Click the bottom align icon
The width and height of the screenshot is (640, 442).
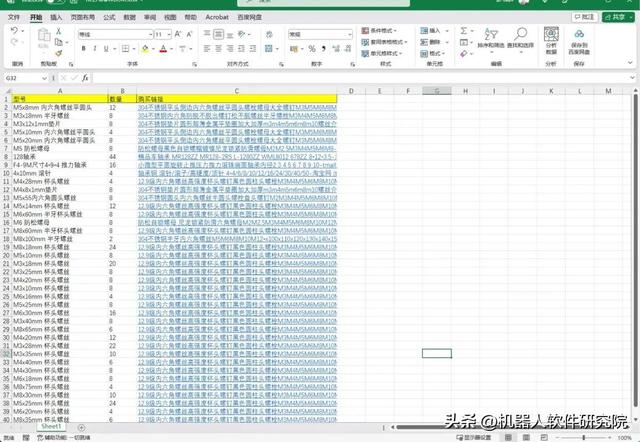230,34
